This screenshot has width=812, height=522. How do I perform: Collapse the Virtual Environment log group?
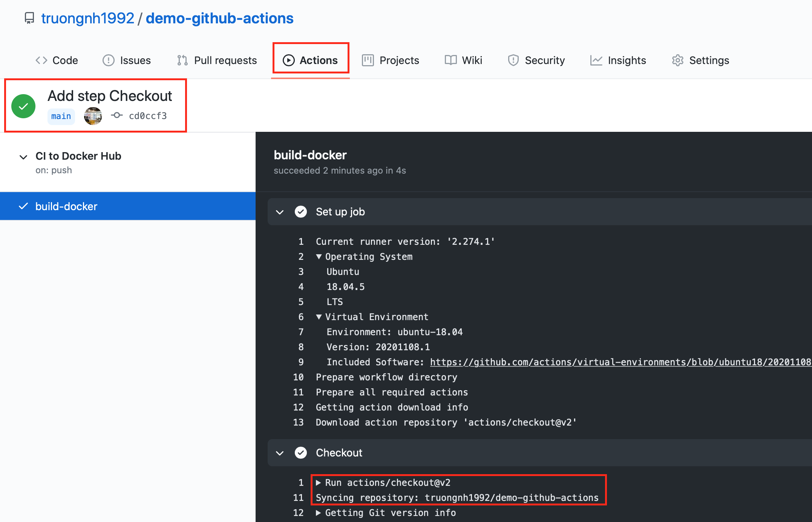tap(319, 317)
